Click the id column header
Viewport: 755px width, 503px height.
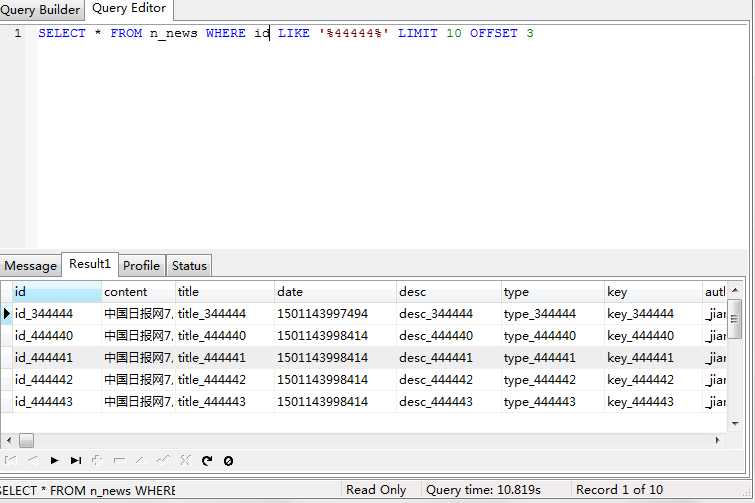tap(57, 292)
